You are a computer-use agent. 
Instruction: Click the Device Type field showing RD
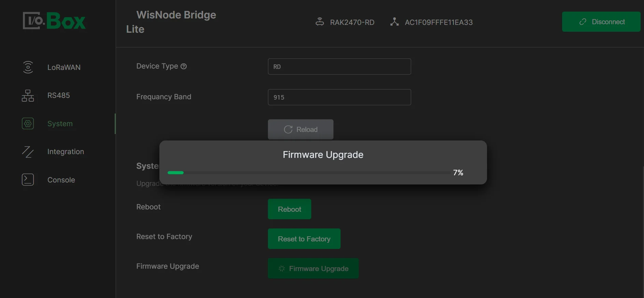(339, 66)
